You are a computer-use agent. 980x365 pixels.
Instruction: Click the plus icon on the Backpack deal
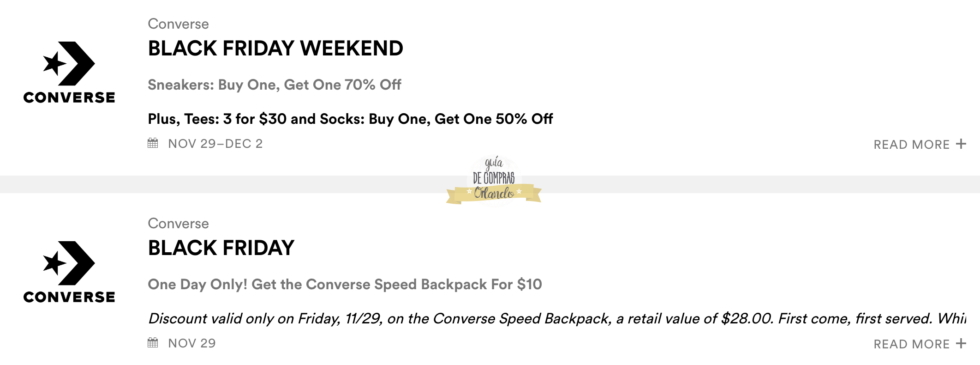click(x=961, y=344)
